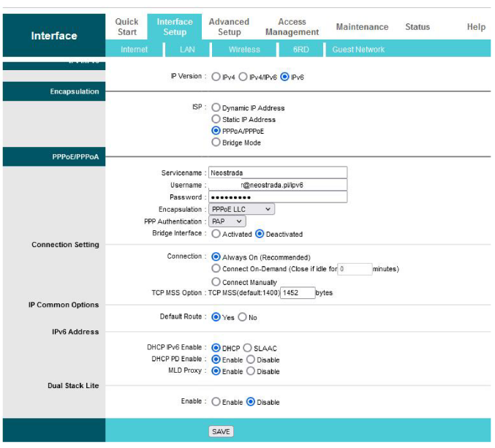Expand the PPP Authentication dropdown
This screenshot has height=448, width=495.
click(x=227, y=221)
